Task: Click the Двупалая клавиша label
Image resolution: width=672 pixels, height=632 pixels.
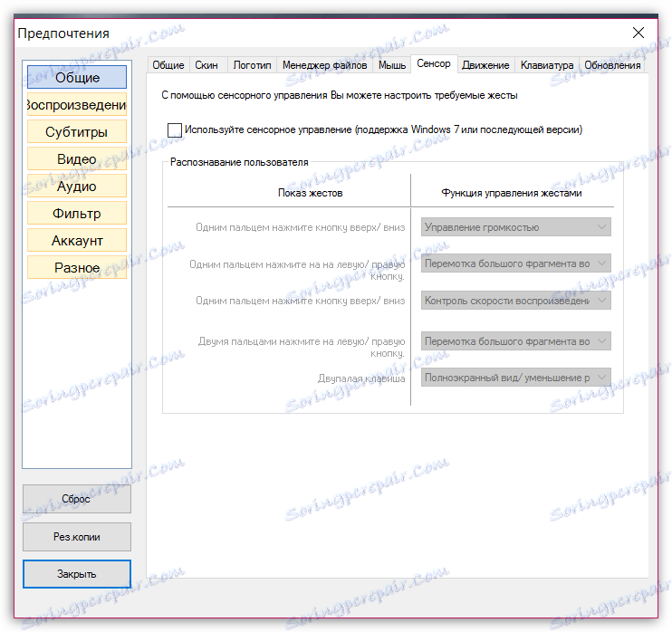Action: 361,378
